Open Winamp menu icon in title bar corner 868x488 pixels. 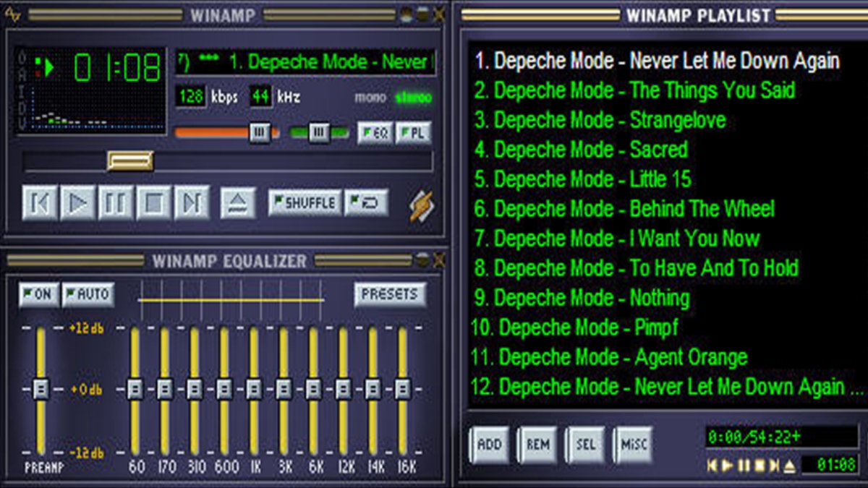[14, 14]
